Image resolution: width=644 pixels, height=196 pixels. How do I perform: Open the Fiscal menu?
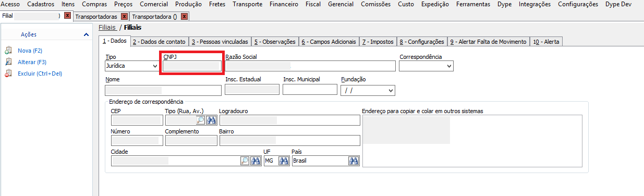[x=313, y=4]
